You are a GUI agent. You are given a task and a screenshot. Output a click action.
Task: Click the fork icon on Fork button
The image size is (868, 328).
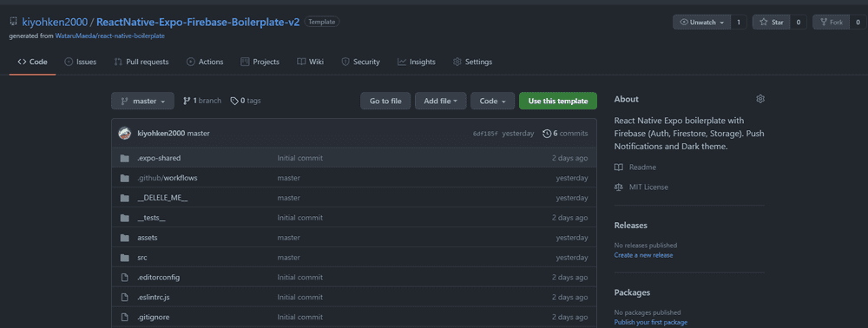[x=824, y=22]
